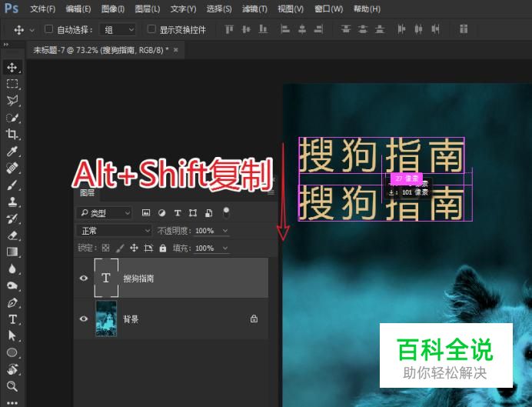
Task: Click the auto-align layers icon
Action: [x=464, y=29]
